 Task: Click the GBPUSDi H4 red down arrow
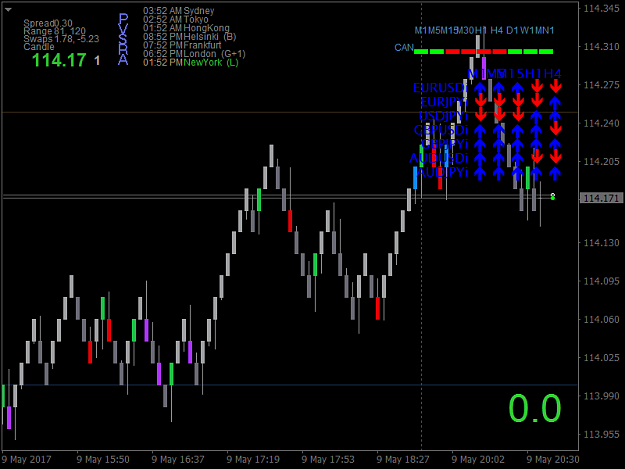click(556, 128)
